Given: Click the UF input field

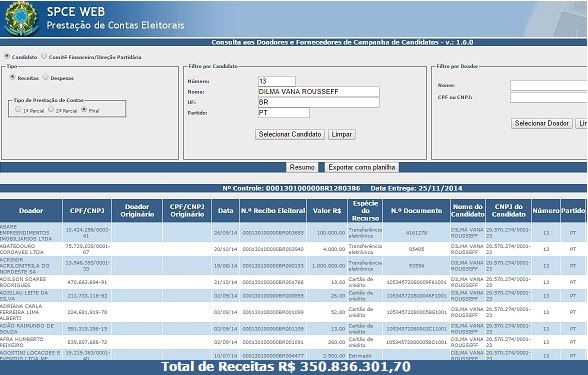Looking at the screenshot, I should tap(319, 102).
